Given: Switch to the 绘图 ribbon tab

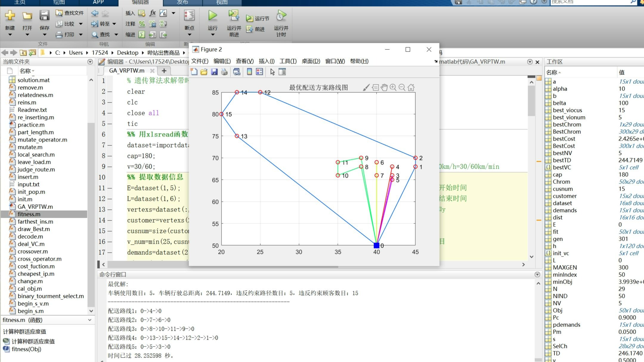Looking at the screenshot, I should click(x=59, y=3).
